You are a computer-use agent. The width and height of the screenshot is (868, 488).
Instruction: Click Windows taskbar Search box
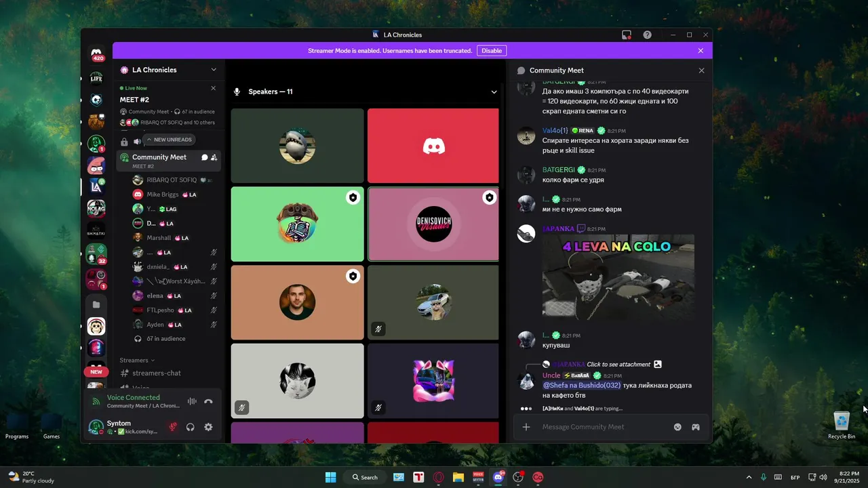click(x=366, y=477)
